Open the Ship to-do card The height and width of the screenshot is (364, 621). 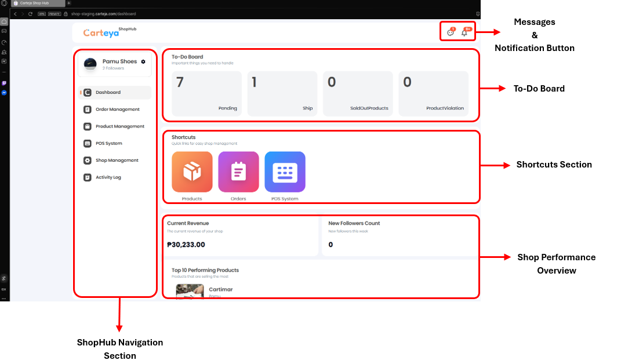pyautogui.click(x=282, y=93)
